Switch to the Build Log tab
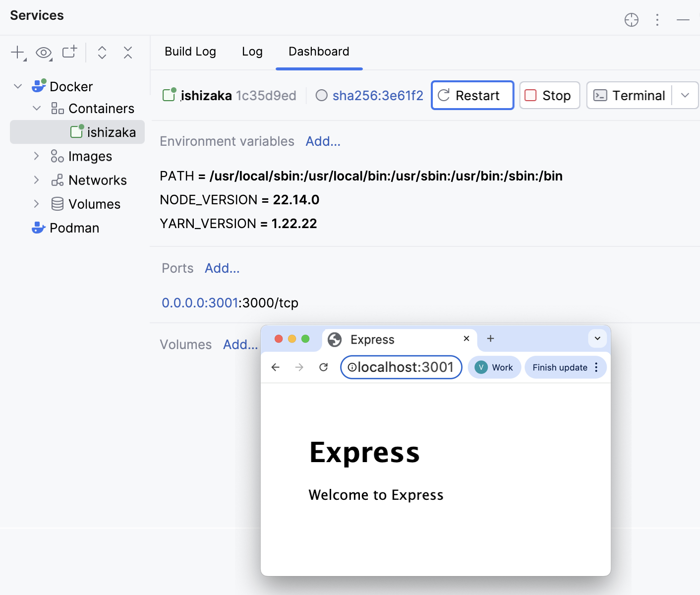Image resolution: width=700 pixels, height=595 pixels. tap(190, 52)
